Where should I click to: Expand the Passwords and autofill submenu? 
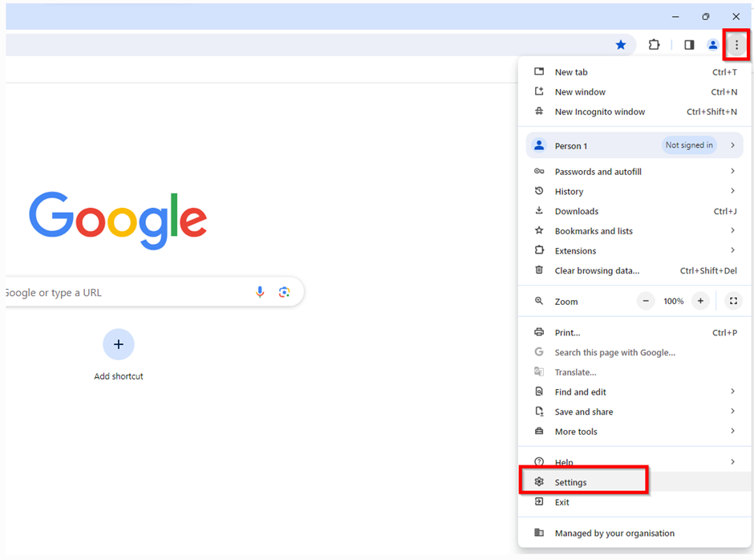(634, 171)
